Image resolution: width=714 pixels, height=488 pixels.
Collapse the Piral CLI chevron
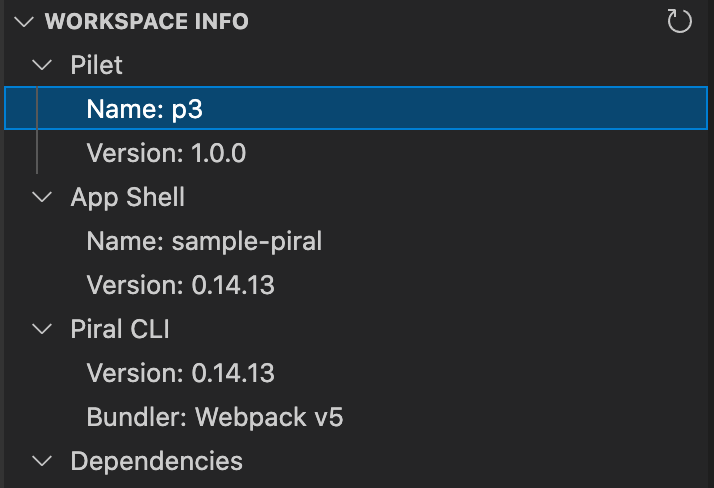click(x=42, y=329)
